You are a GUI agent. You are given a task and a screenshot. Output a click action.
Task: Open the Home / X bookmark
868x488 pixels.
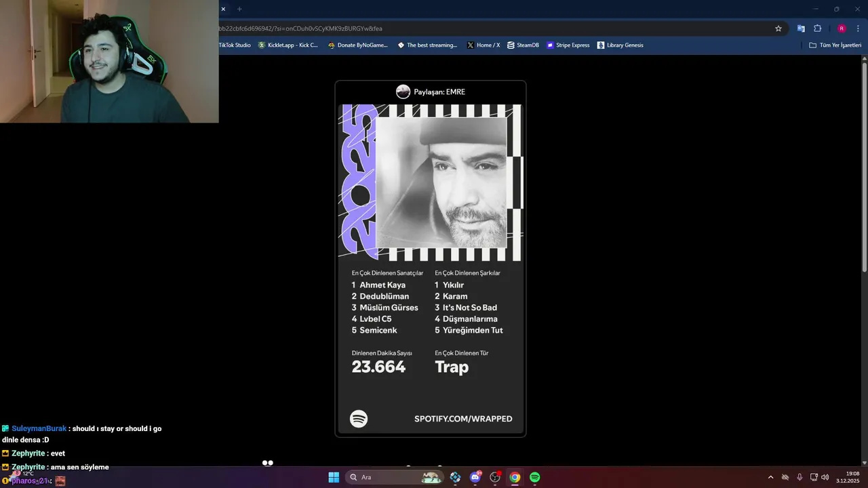(484, 45)
